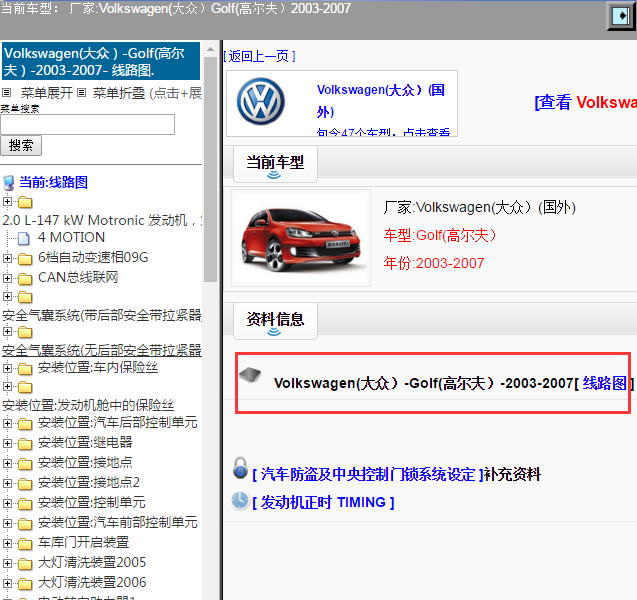Click 厂家:Volkswagen(大众)(国外) text
Viewport: 637px width, 600px height.
[x=480, y=207]
